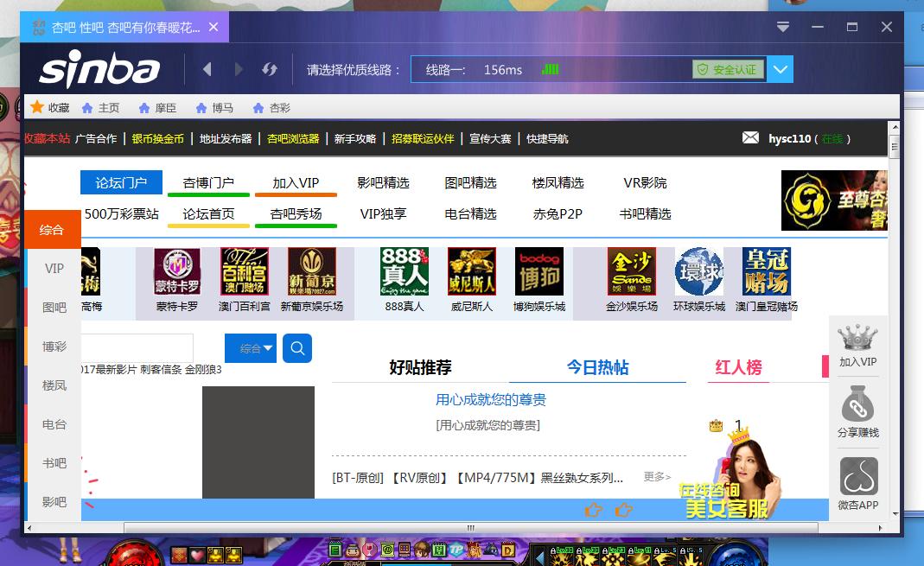The image size is (924, 566).
Task: Click the magnifier search button
Action: [x=297, y=348]
